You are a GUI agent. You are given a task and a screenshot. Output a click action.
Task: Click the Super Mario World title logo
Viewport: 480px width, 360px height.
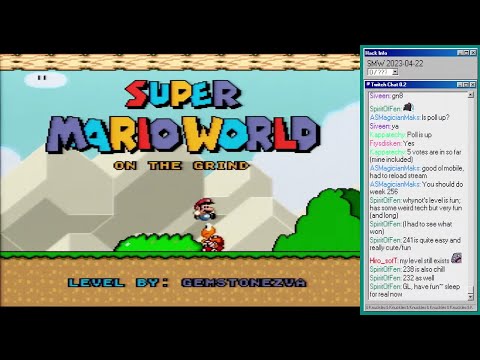pos(183,117)
